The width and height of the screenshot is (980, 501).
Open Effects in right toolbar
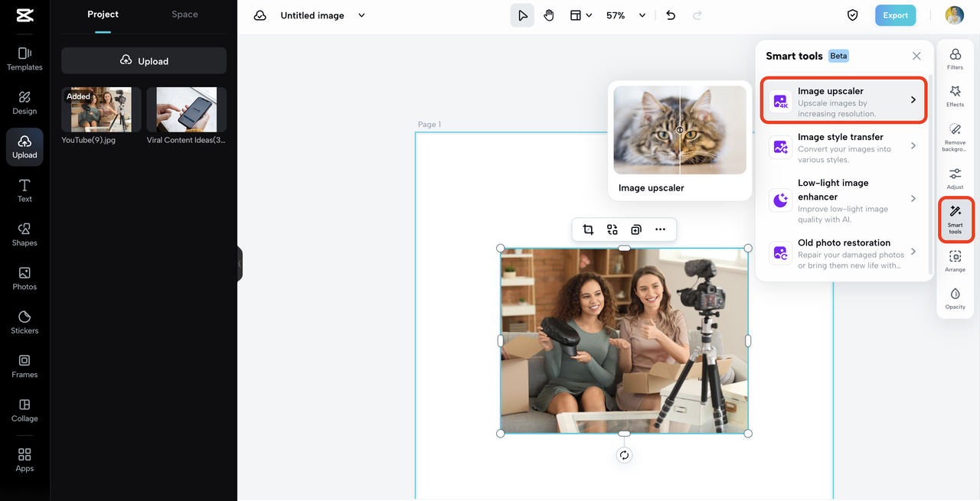click(x=955, y=96)
